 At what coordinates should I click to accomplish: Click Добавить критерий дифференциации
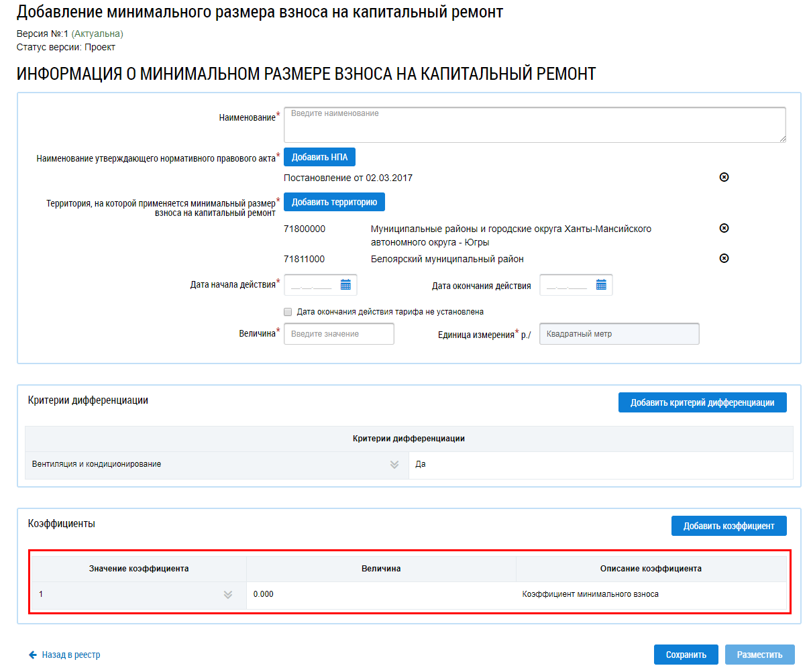point(702,402)
